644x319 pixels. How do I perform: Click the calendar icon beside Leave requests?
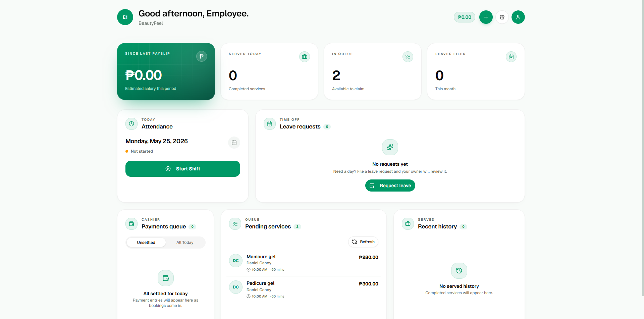270,124
